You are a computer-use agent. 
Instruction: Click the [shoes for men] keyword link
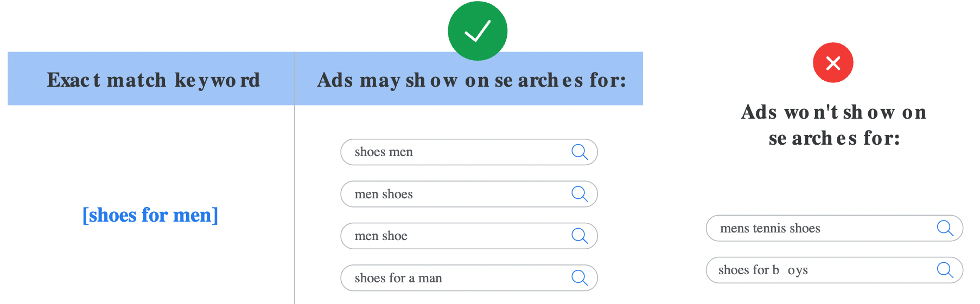[x=150, y=215]
